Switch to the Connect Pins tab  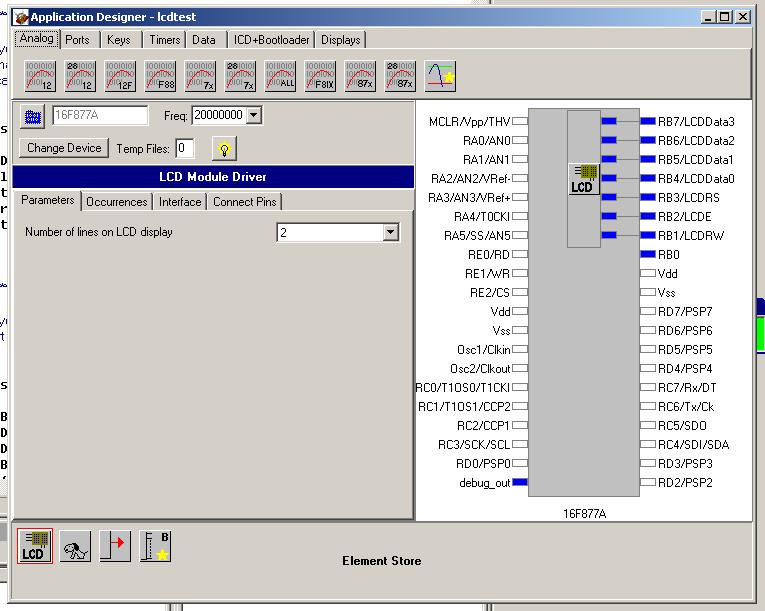[x=245, y=202]
